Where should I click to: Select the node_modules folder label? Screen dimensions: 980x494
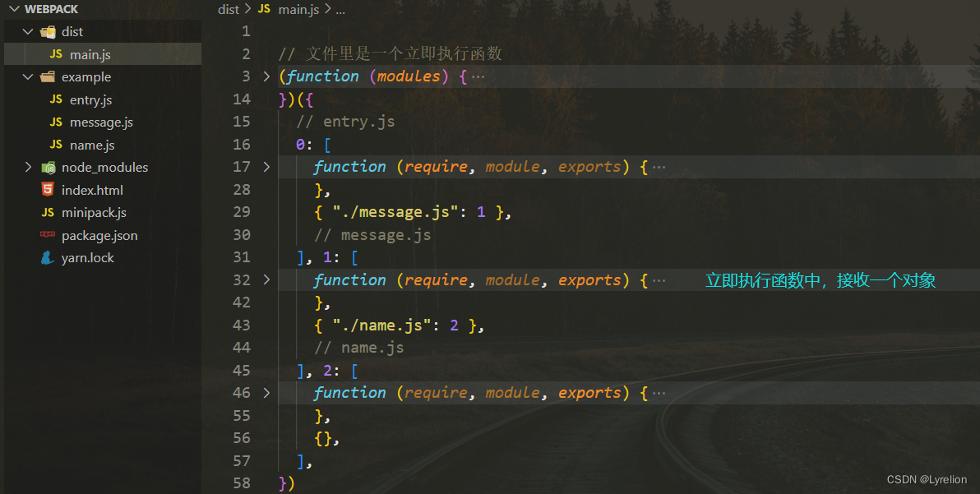pyautogui.click(x=104, y=168)
